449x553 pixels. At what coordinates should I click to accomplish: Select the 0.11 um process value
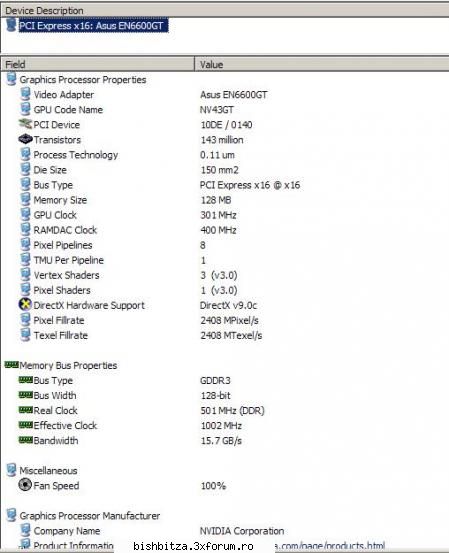pyautogui.click(x=217, y=155)
